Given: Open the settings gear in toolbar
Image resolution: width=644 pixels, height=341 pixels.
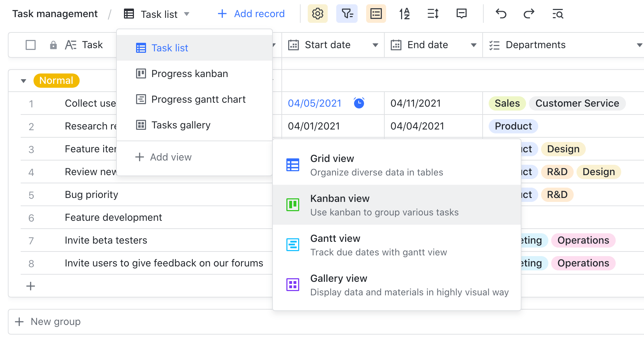Looking at the screenshot, I should (x=317, y=14).
